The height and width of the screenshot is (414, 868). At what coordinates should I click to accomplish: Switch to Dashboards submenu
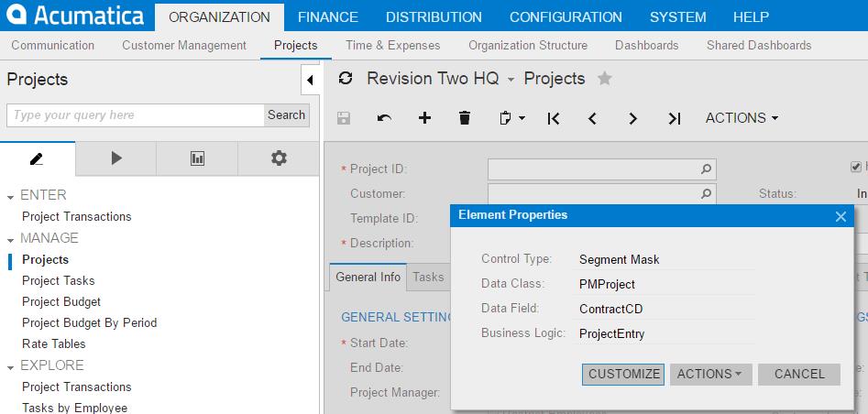point(646,46)
